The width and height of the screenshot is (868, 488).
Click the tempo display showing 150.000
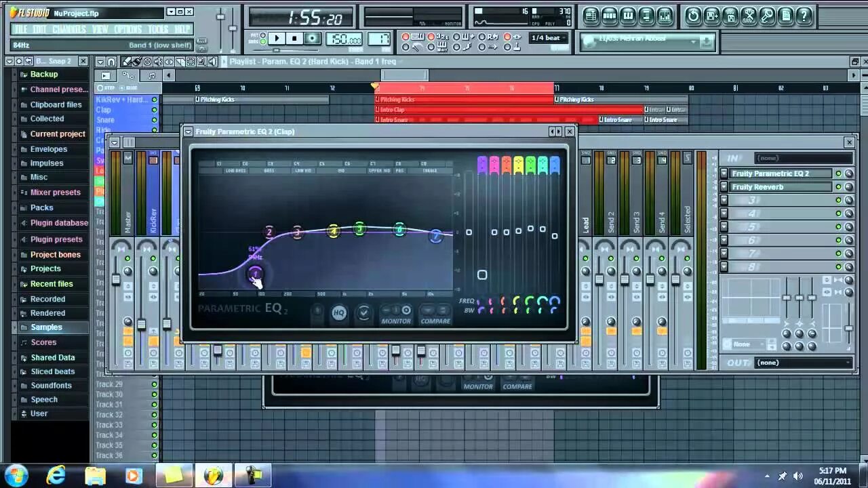[344, 39]
